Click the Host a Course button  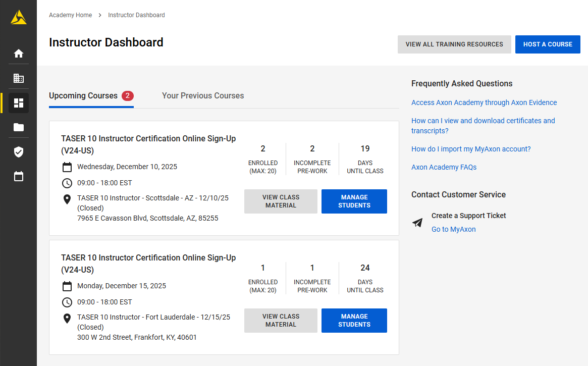[x=548, y=44]
